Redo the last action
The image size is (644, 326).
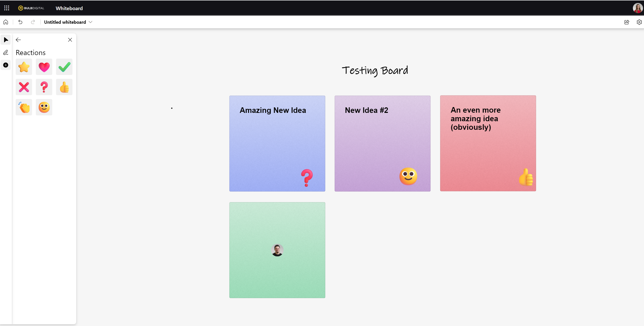33,22
